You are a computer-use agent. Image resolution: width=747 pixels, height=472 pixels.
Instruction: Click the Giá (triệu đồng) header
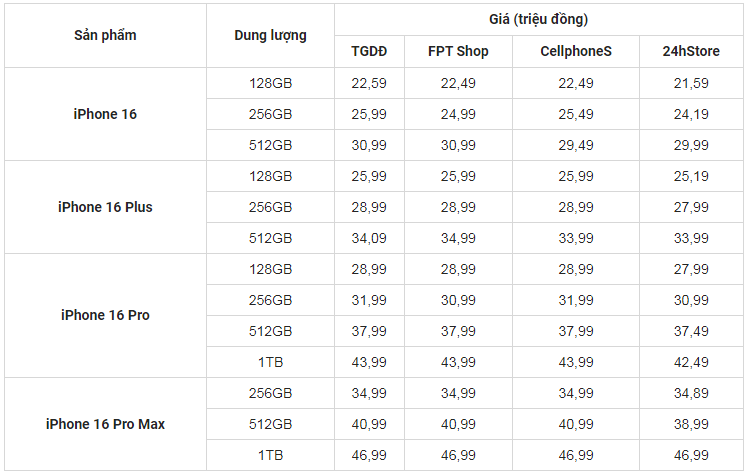[x=538, y=20]
